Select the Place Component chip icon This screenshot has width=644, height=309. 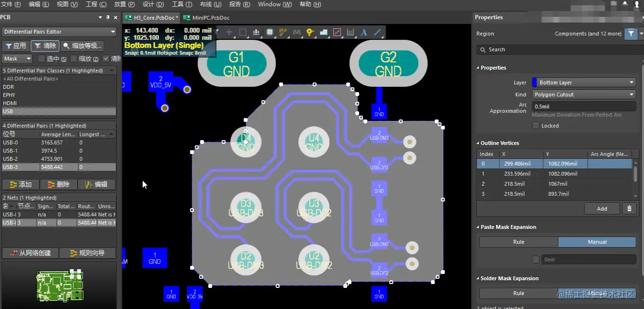(x=269, y=32)
